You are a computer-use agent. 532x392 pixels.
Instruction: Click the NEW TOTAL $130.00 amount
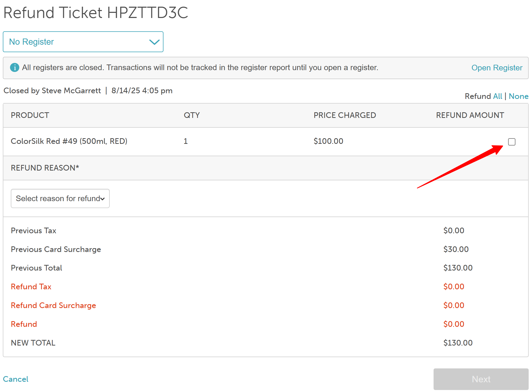coord(458,343)
